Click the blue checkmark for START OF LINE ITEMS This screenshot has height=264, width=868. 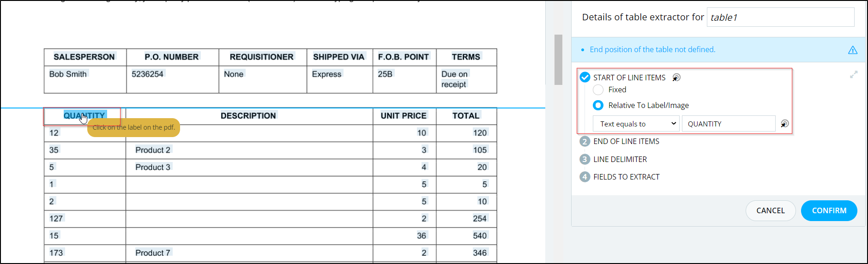585,77
